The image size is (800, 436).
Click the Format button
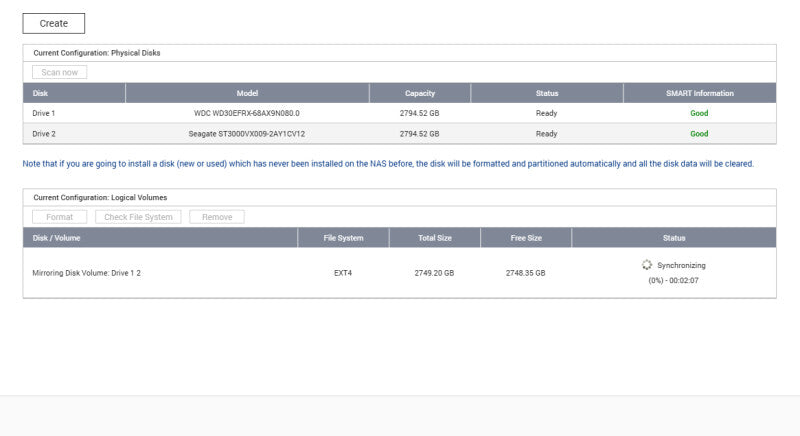(x=59, y=217)
